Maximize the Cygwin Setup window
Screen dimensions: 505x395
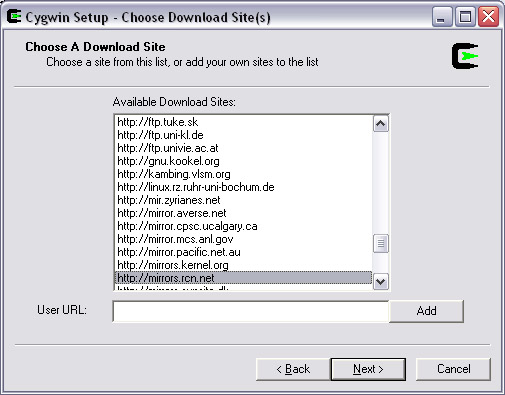click(x=465, y=17)
